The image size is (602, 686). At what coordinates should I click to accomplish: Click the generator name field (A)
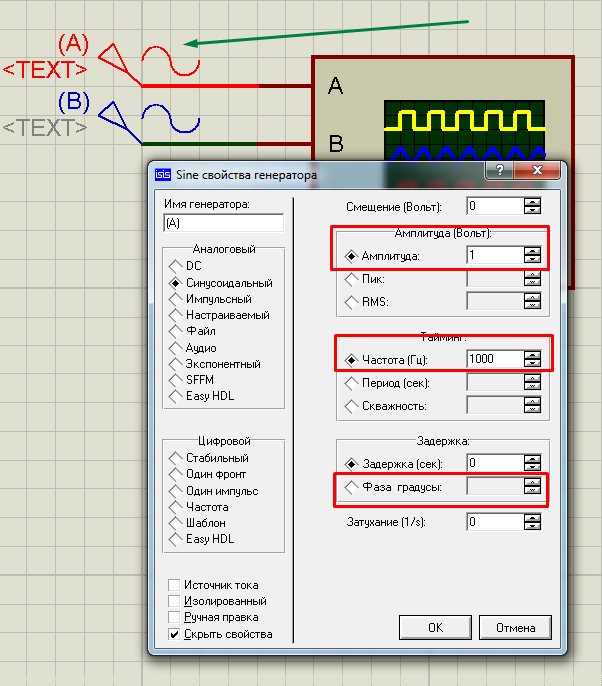[x=223, y=223]
